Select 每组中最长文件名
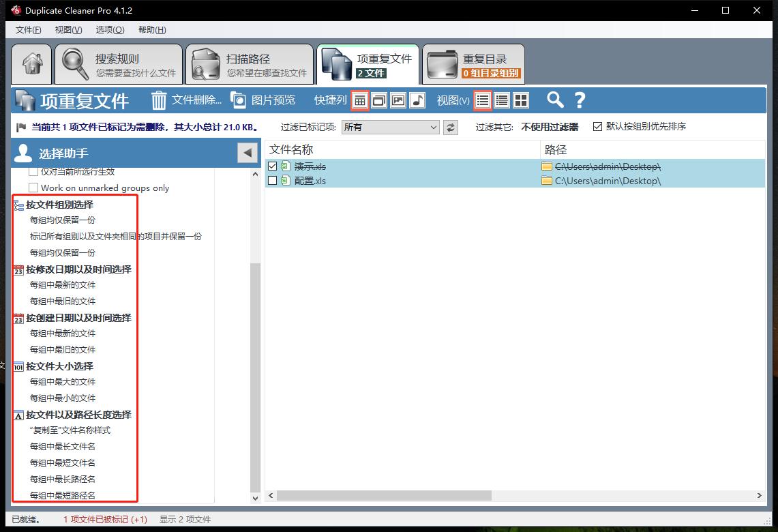This screenshot has width=778, height=532. (x=63, y=447)
